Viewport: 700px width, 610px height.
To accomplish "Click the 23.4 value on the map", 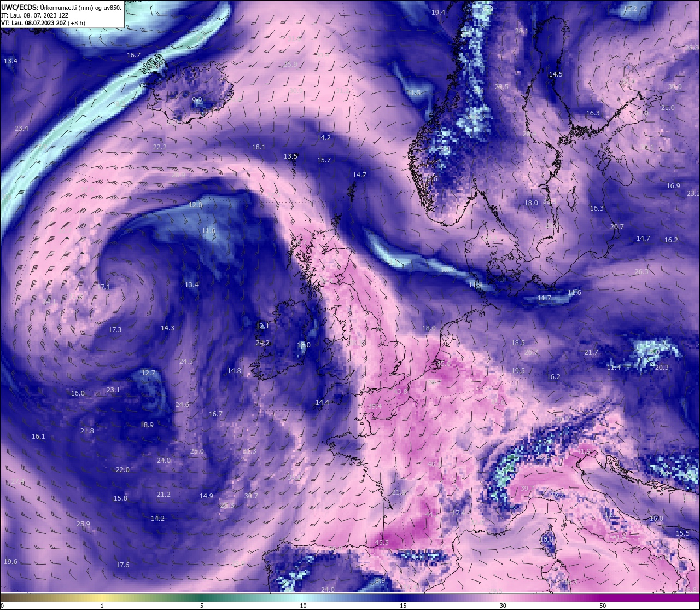I will (21, 128).
